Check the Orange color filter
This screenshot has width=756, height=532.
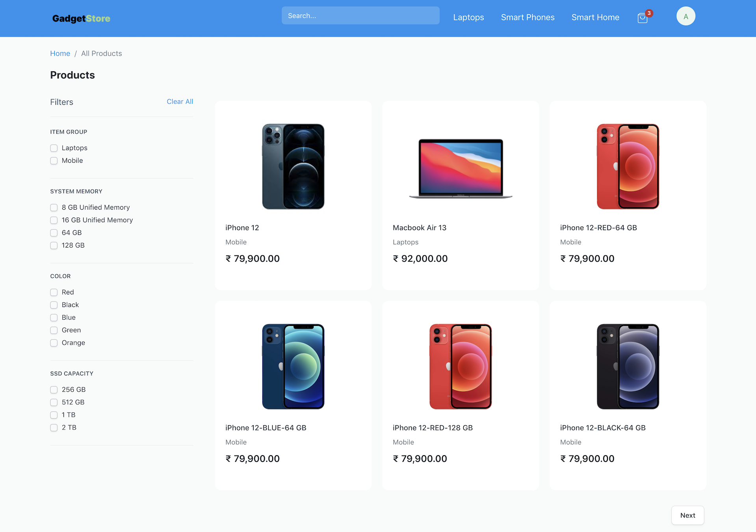point(54,343)
